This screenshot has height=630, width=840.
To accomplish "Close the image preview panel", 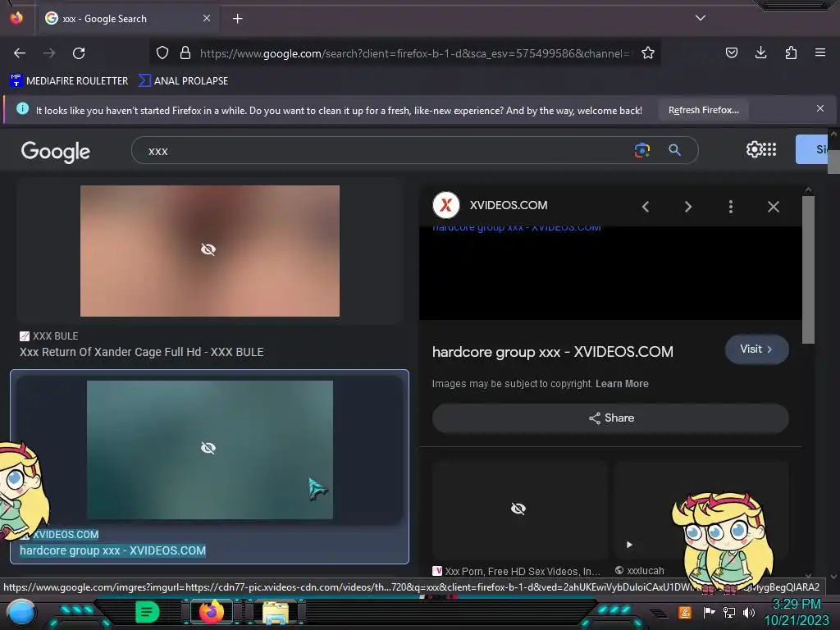I will click(x=773, y=207).
